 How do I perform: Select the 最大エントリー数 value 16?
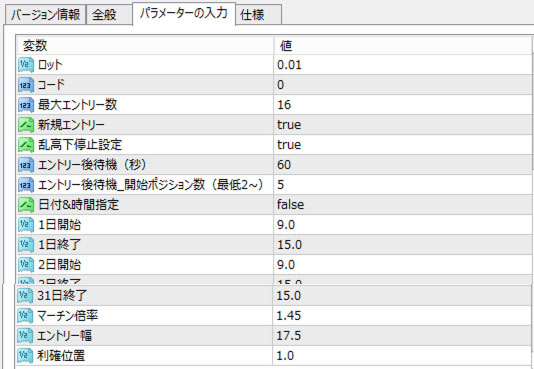click(402, 105)
